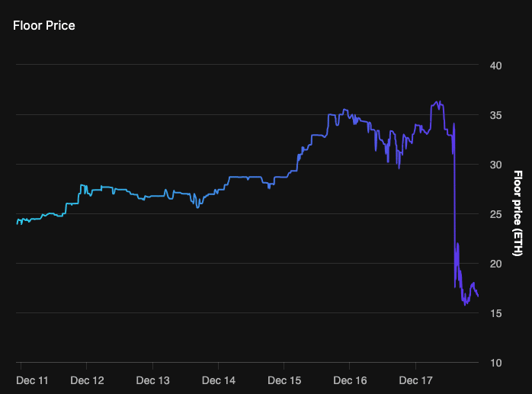Click the 35 value on the y-axis

pos(495,115)
